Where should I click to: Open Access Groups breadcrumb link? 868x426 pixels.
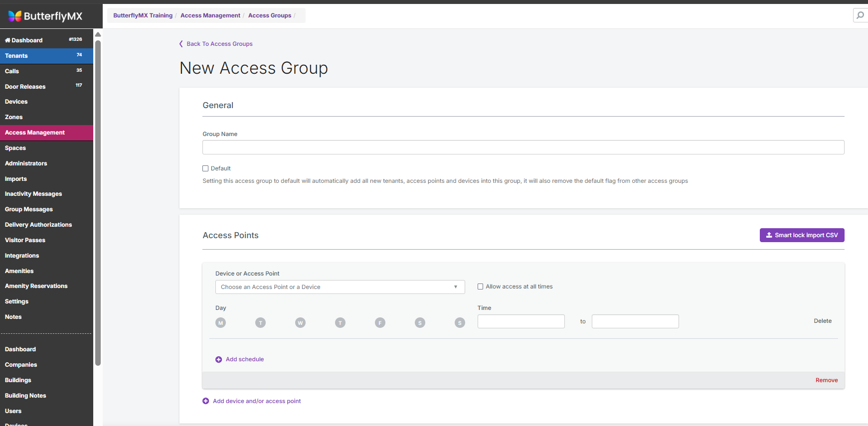[x=269, y=15]
